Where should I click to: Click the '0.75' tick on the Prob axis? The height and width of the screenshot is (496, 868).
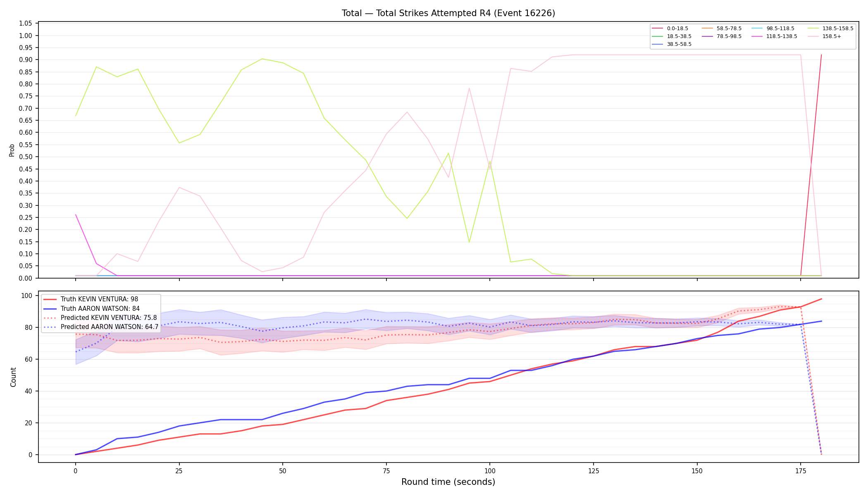coord(26,96)
